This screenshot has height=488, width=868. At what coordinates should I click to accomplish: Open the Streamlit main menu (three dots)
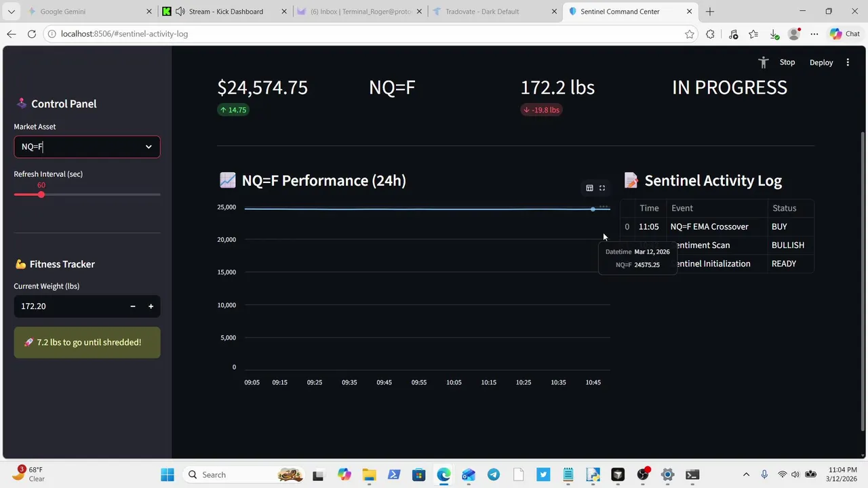(848, 62)
